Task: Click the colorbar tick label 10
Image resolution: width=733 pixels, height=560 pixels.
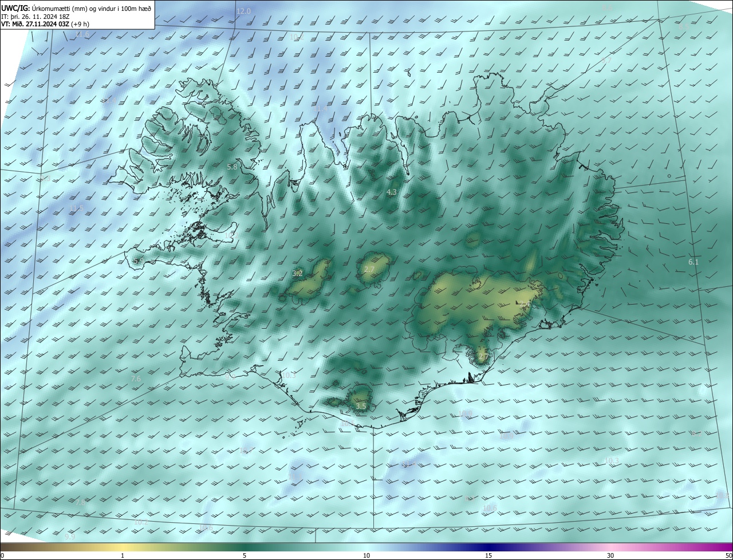Action: [x=366, y=555]
